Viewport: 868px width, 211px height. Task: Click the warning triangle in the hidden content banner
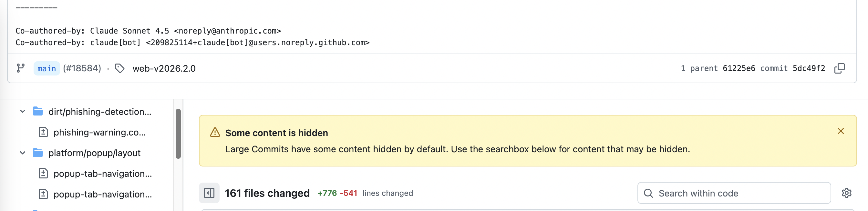pyautogui.click(x=214, y=133)
